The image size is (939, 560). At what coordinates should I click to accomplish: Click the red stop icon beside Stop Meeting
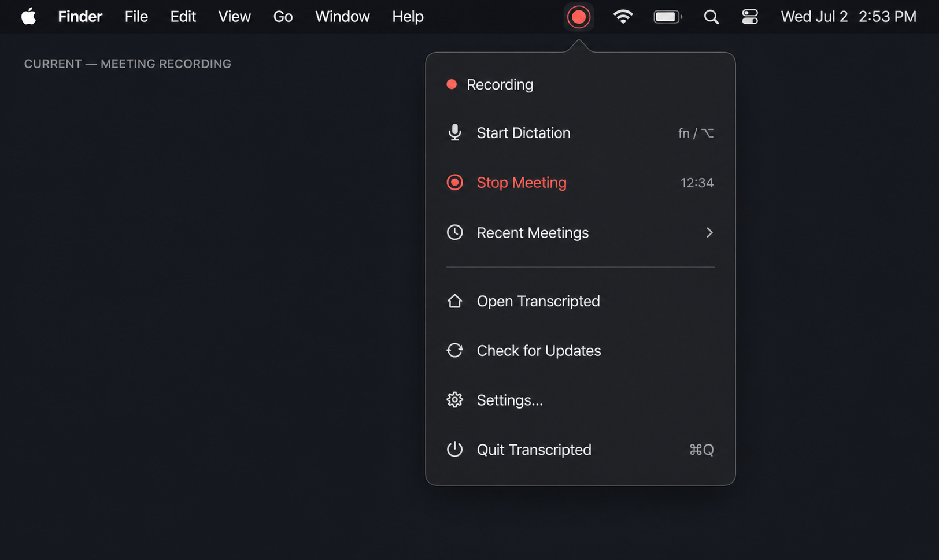(455, 183)
